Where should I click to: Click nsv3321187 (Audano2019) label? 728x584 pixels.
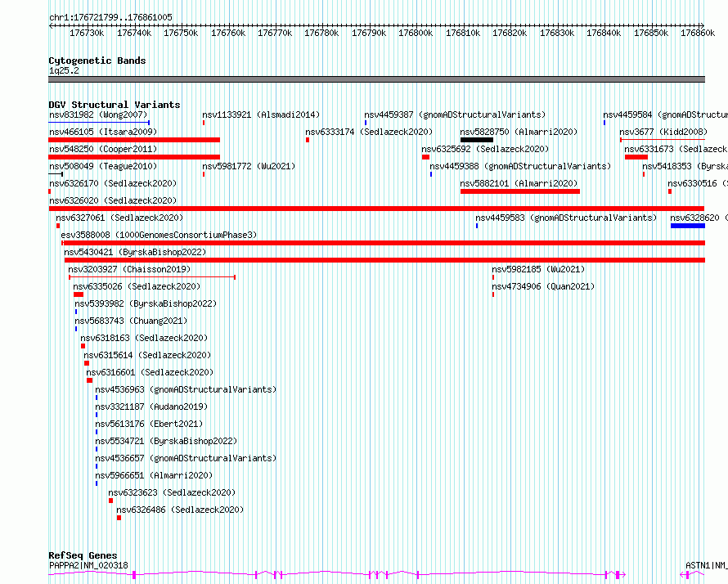point(151,407)
